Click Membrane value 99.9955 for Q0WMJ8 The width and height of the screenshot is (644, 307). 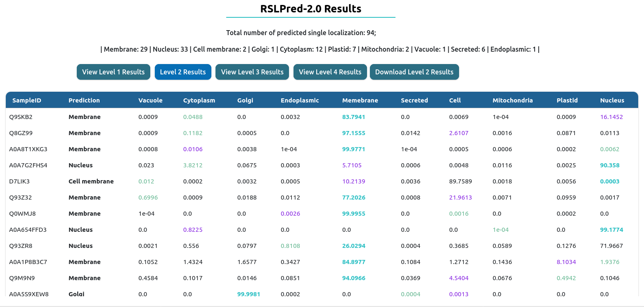[353, 214]
